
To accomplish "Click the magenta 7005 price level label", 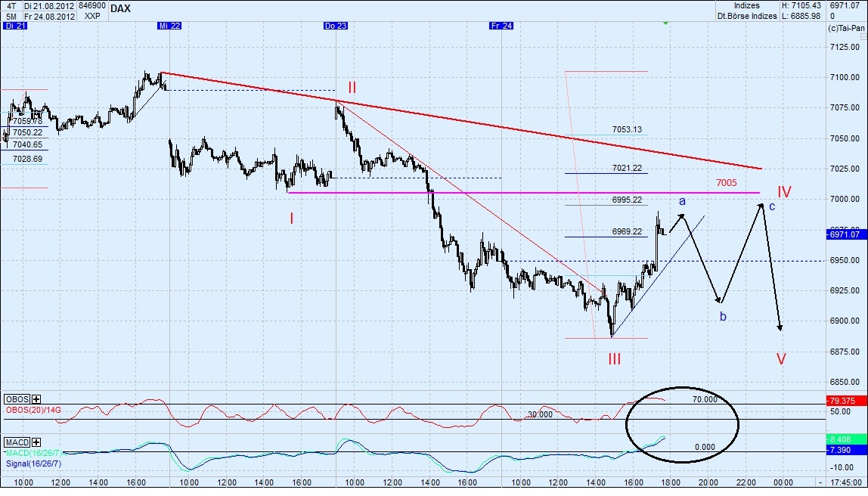I will coord(726,183).
